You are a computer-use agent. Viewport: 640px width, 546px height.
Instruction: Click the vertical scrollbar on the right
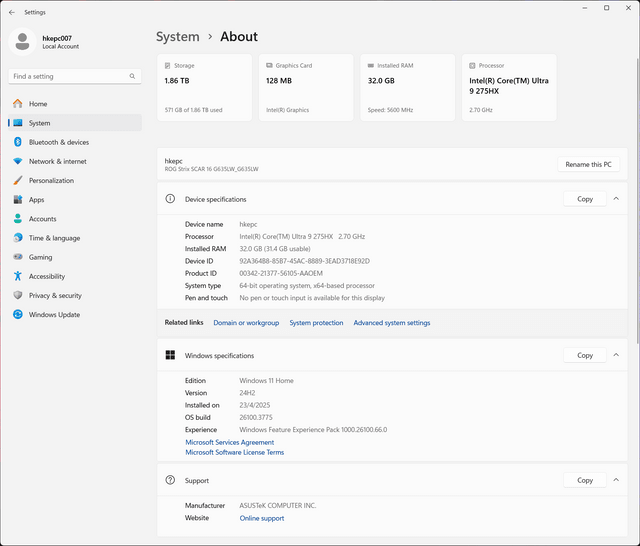637,200
